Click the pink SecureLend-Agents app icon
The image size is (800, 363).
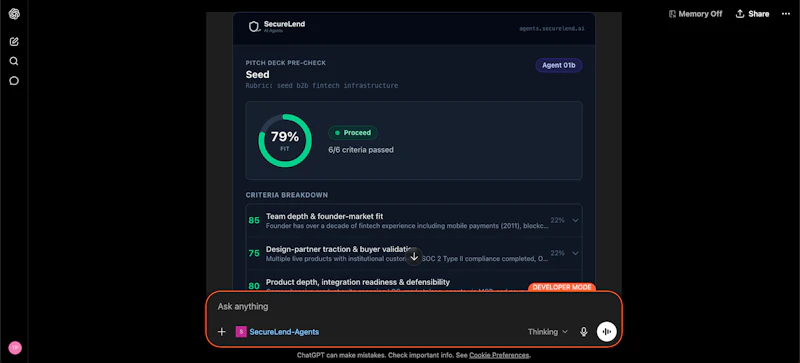(x=241, y=332)
